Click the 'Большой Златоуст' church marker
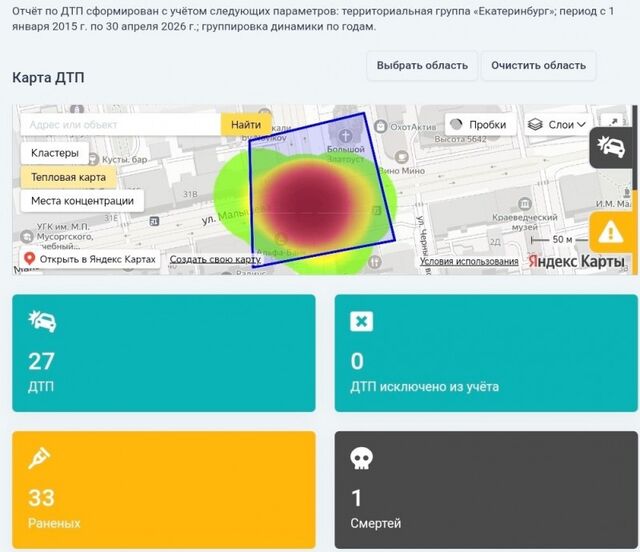Viewport: 640px width, 552px height. click(x=345, y=135)
